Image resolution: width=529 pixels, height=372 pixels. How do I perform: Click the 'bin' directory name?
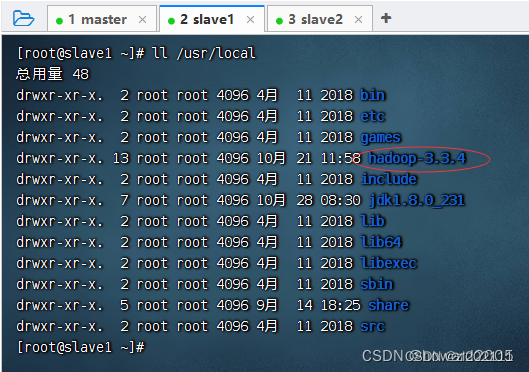(372, 95)
